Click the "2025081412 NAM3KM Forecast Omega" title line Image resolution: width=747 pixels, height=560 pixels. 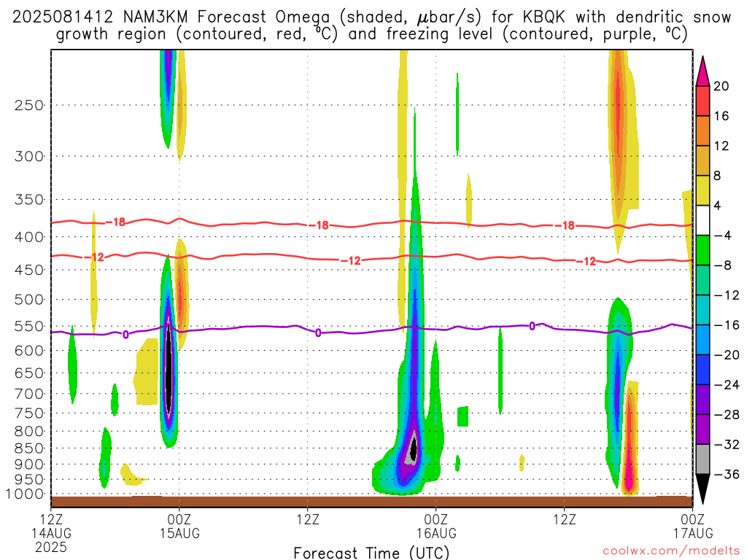(371, 17)
